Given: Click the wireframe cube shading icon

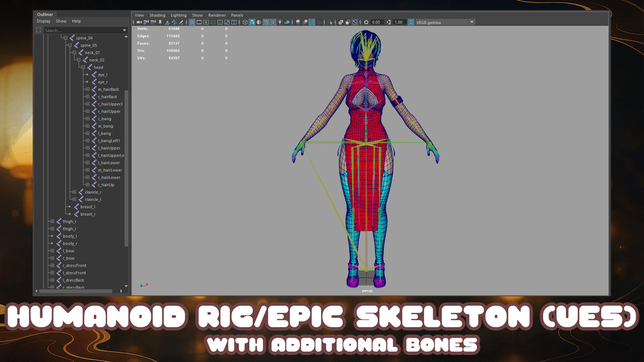Looking at the screenshot, I should click(x=245, y=23).
